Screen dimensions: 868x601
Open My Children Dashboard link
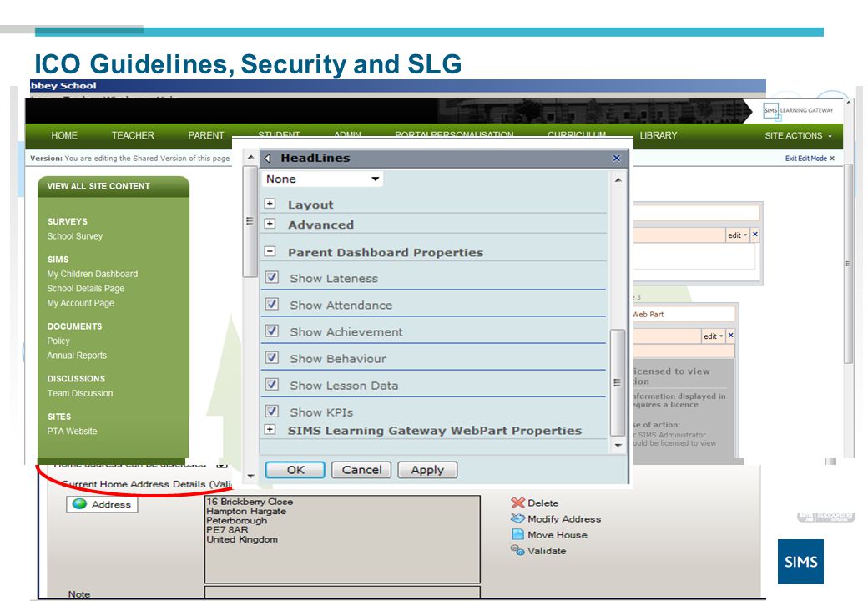click(x=93, y=274)
